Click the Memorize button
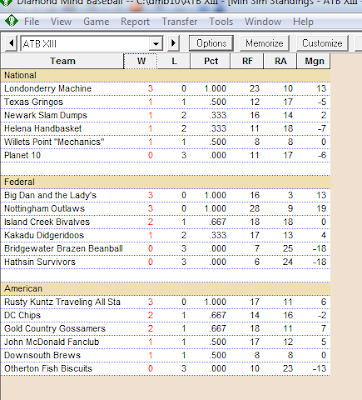Viewport: 362px width, 400px height. click(x=264, y=43)
